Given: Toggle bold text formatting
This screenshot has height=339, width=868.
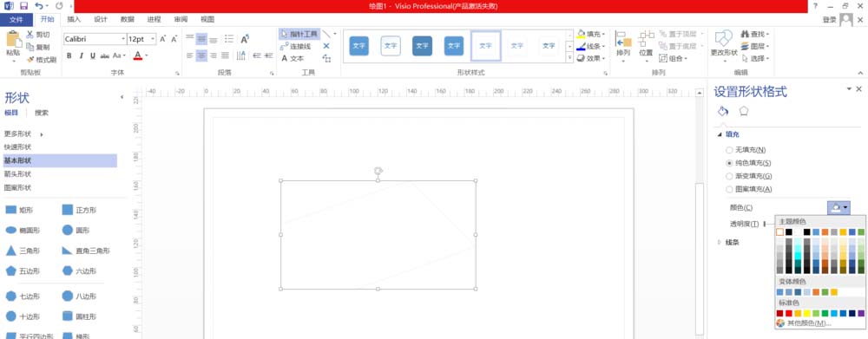Looking at the screenshot, I should click(x=69, y=55).
